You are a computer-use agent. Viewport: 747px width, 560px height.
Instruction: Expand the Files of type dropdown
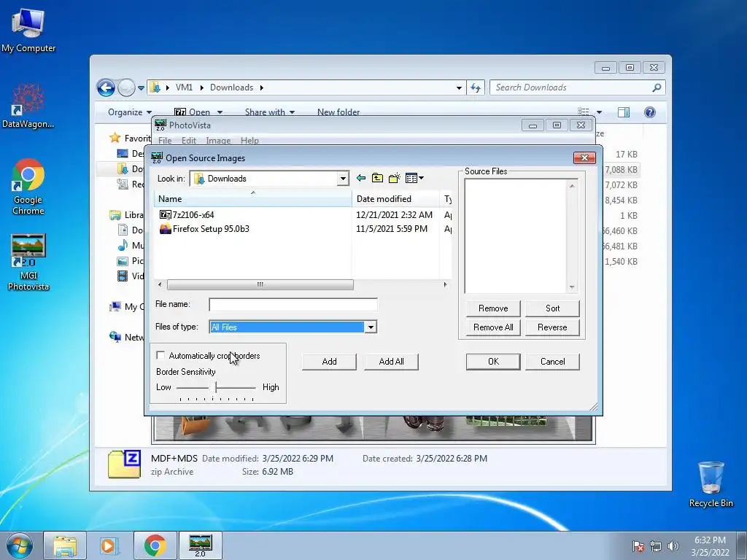tap(370, 327)
